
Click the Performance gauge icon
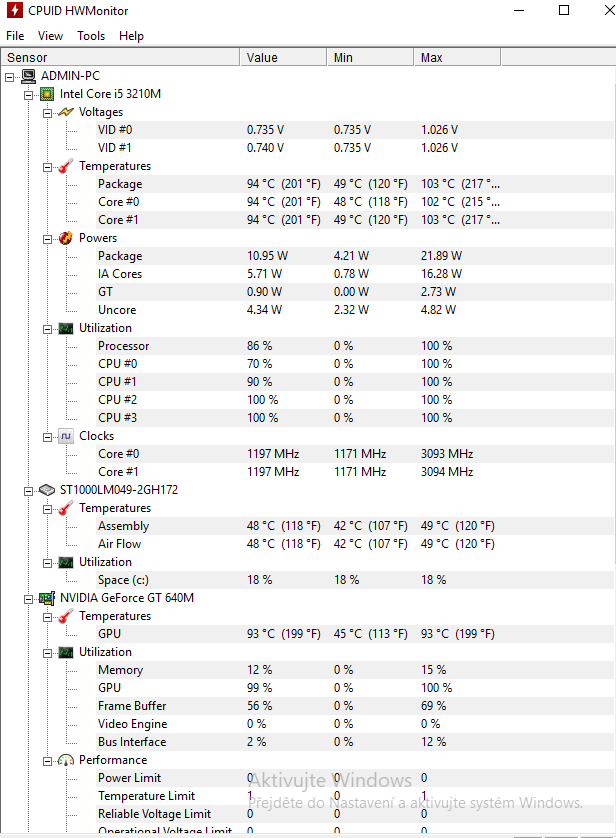66,760
